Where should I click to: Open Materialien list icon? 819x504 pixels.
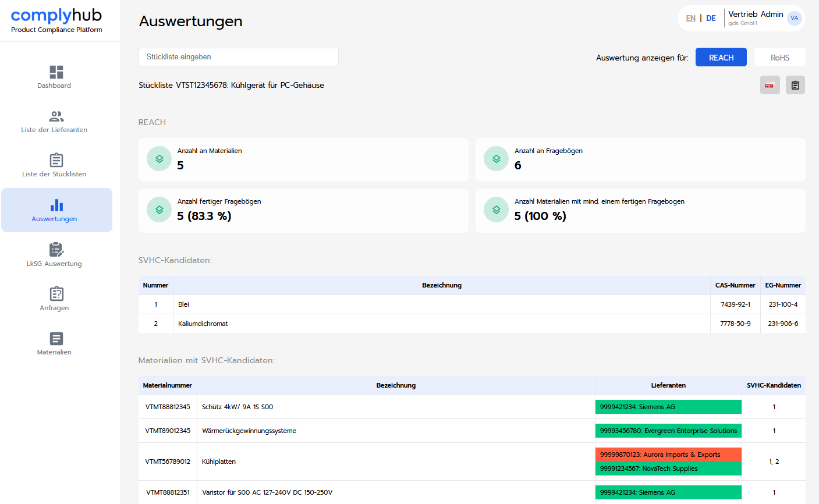(56, 339)
